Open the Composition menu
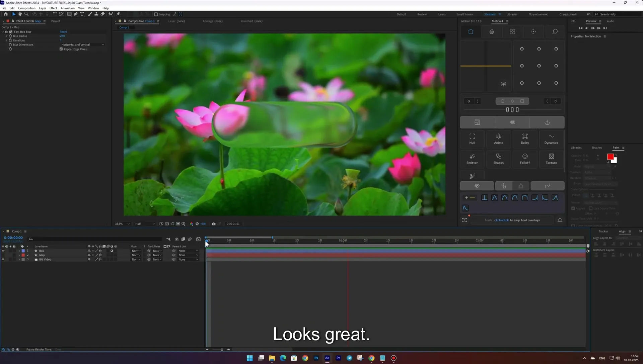Image resolution: width=643 pixels, height=364 pixels. (27, 8)
